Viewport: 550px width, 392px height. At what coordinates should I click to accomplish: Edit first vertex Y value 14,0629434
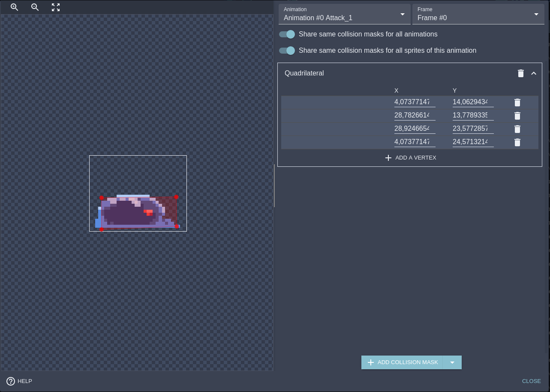pyautogui.click(x=473, y=102)
